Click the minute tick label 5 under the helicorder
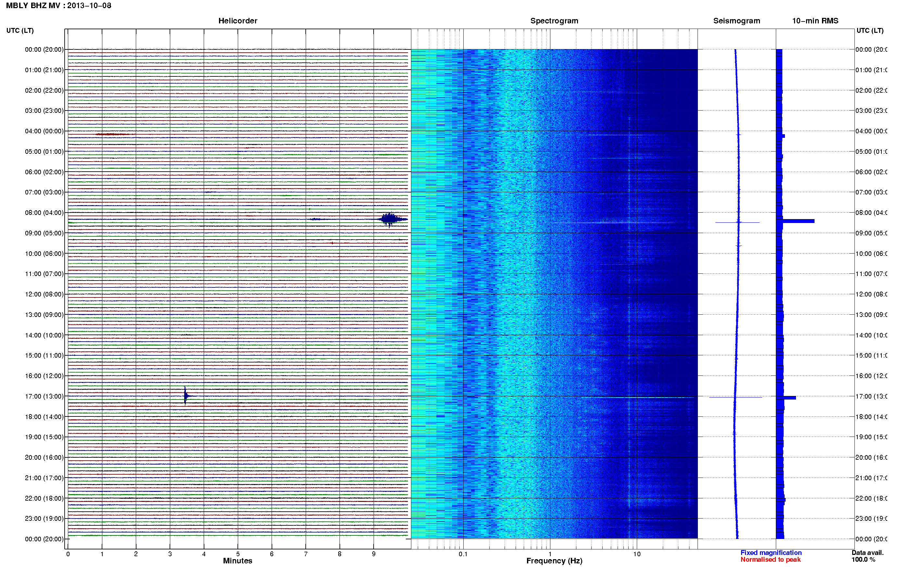 click(237, 554)
